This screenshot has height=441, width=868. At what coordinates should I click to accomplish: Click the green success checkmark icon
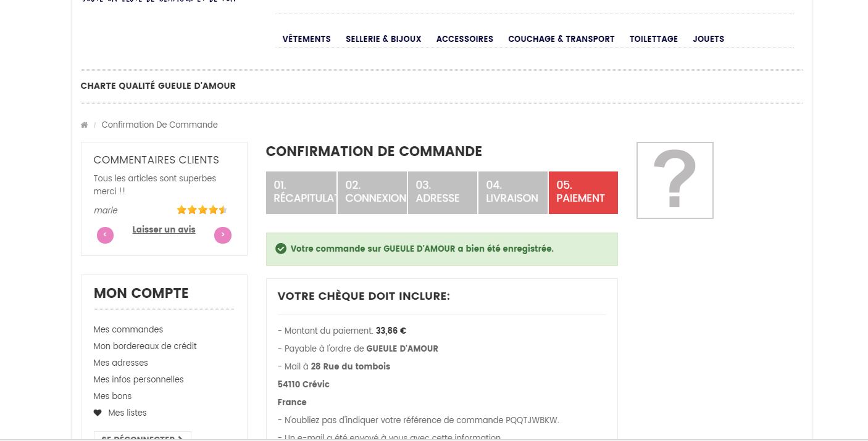(x=281, y=249)
